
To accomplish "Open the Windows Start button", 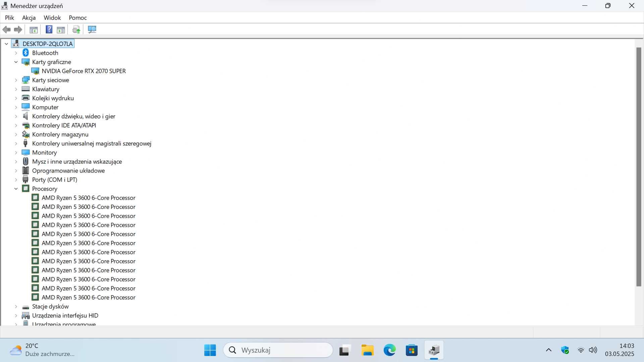I will pyautogui.click(x=210, y=350).
